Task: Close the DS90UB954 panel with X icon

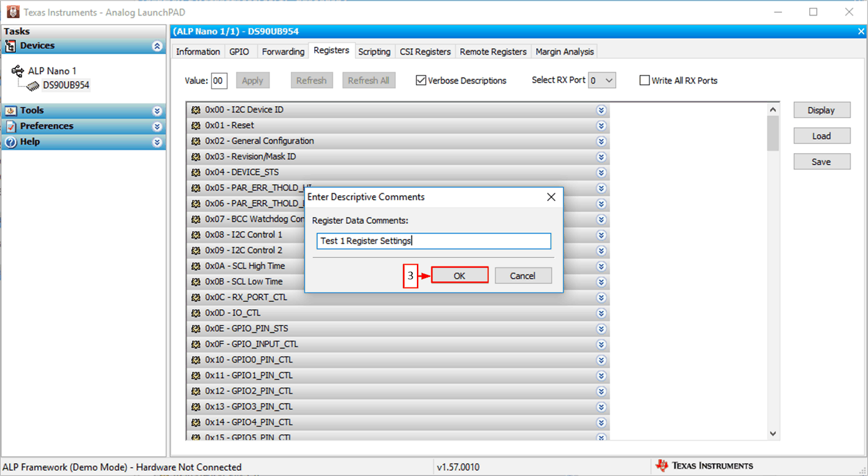Action: pyautogui.click(x=861, y=32)
